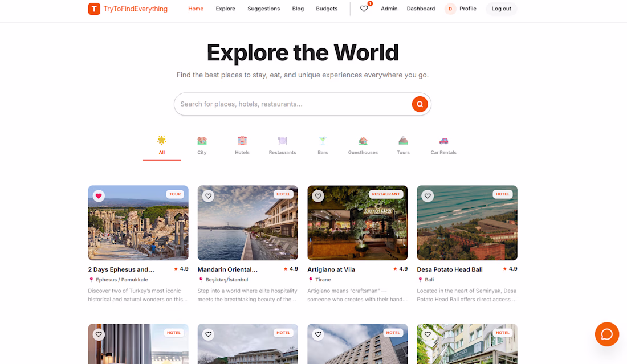Screen dimensions: 627x364
Task: Open the Budgets nav item
Action: [x=327, y=9]
